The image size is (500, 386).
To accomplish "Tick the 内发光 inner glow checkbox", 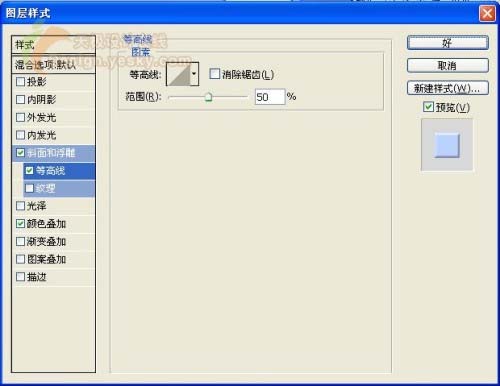I will (20, 135).
